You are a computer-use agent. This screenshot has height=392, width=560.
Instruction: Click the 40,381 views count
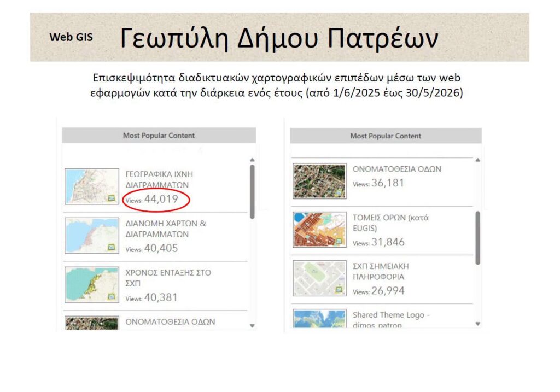pyautogui.click(x=161, y=297)
